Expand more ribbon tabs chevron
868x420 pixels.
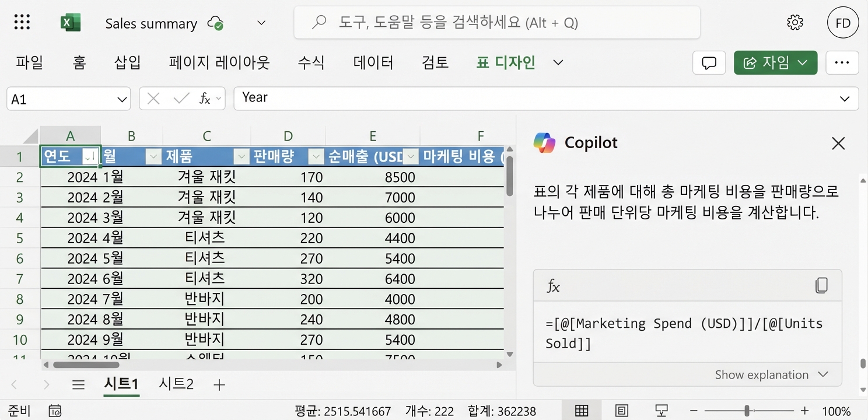[558, 62]
